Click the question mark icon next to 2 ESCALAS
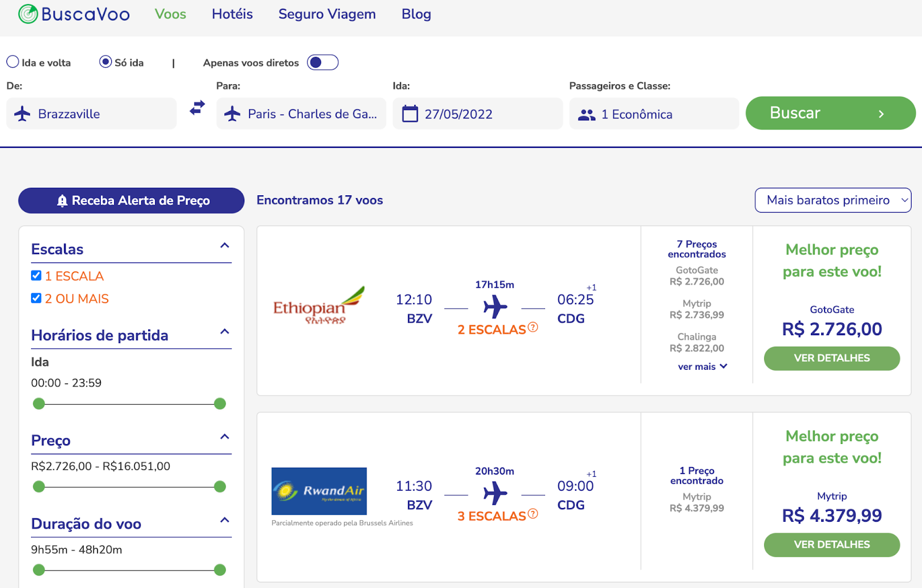 (532, 328)
